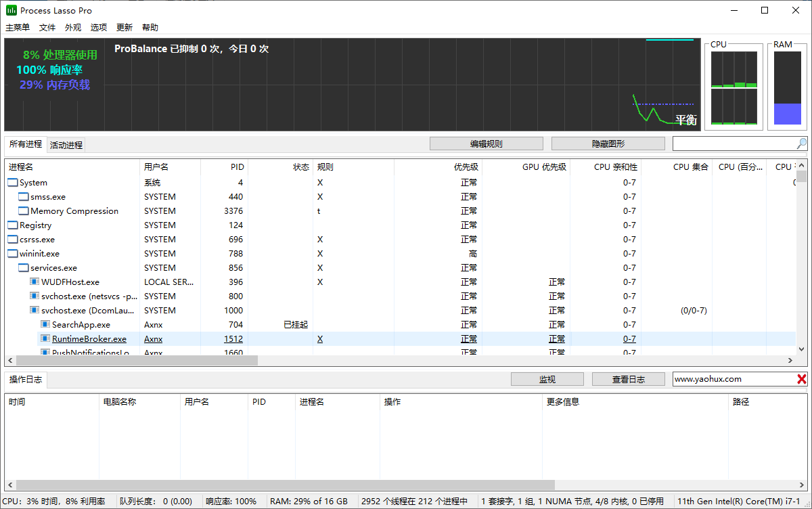
Task: Click the 查看日志 button
Action: pyautogui.click(x=628, y=379)
